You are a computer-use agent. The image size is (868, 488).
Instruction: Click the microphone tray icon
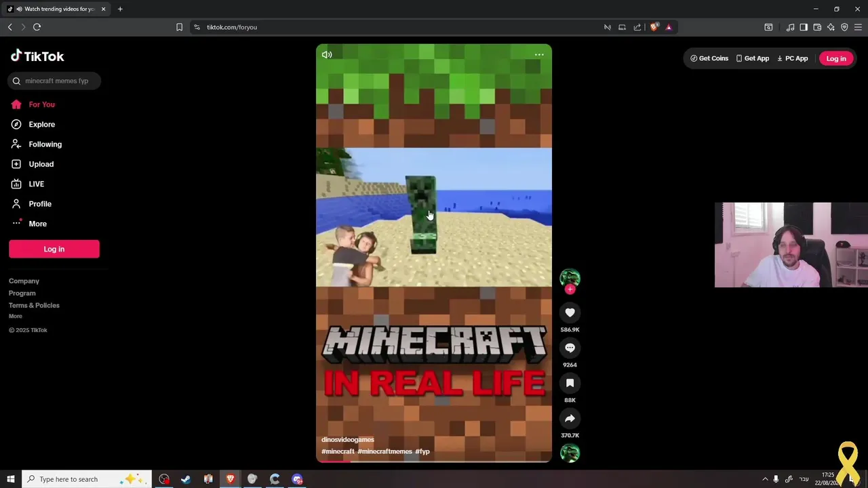tap(776, 479)
